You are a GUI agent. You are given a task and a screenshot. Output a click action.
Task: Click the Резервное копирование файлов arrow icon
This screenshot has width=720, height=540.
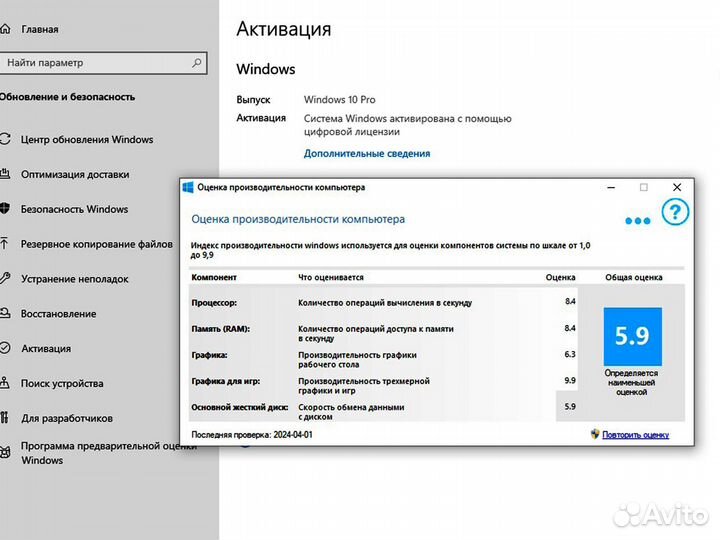(5, 244)
